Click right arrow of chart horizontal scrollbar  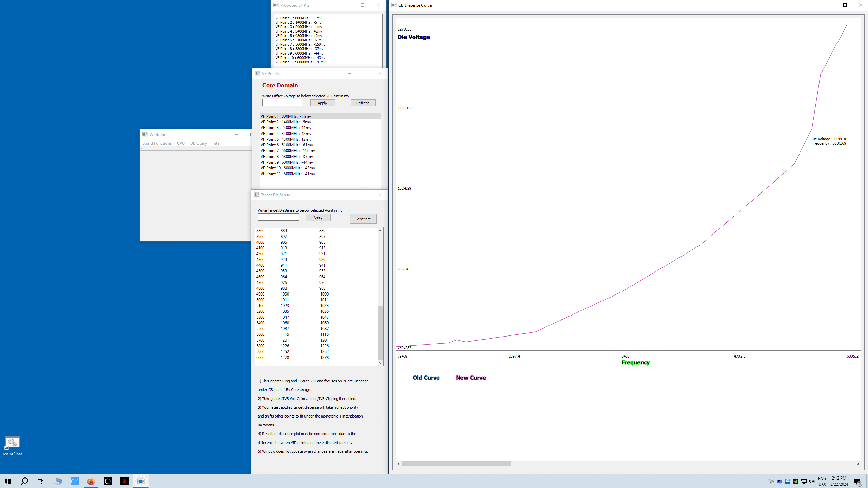point(858,464)
